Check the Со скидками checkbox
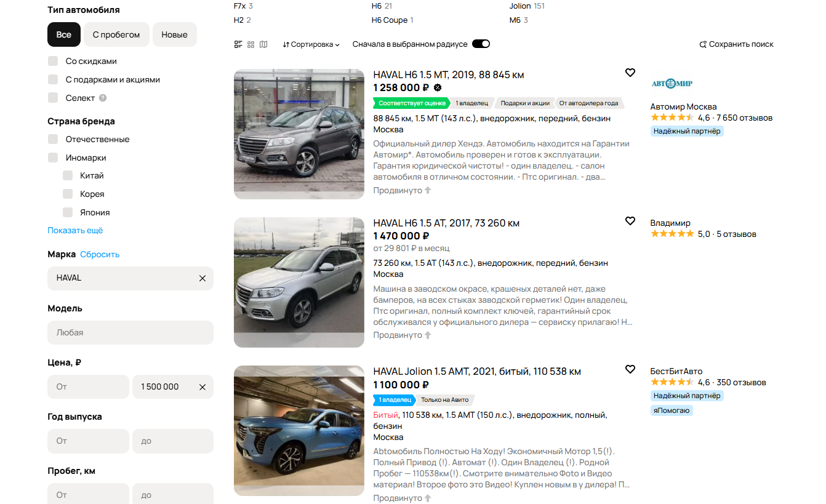Screen dimensions: 826x504 point(53,61)
